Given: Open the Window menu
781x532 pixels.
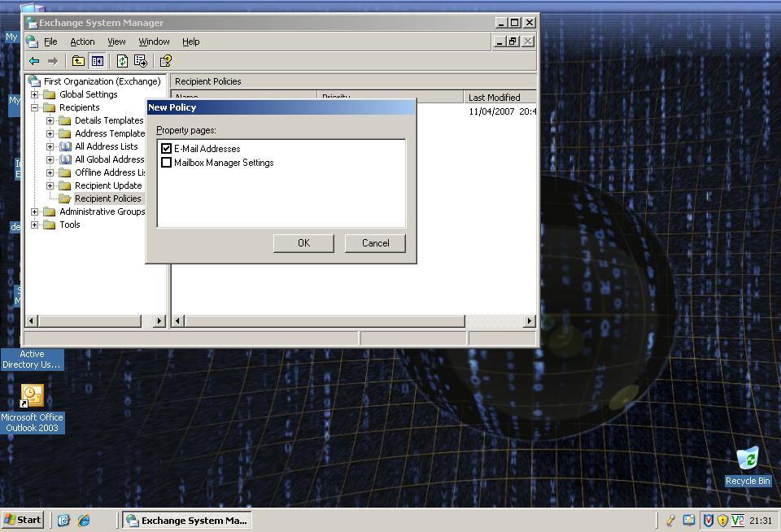Looking at the screenshot, I should pos(154,41).
